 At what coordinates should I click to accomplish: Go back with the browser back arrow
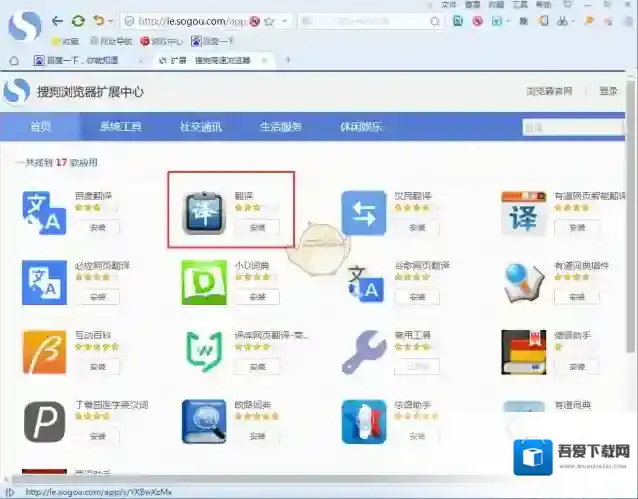[x=57, y=21]
